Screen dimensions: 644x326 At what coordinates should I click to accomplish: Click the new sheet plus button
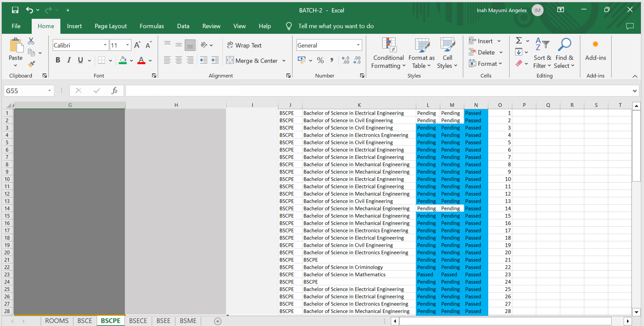[218, 321]
